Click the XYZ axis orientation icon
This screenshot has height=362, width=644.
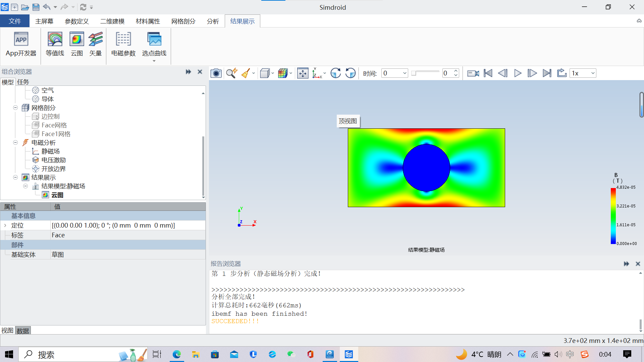(317, 73)
